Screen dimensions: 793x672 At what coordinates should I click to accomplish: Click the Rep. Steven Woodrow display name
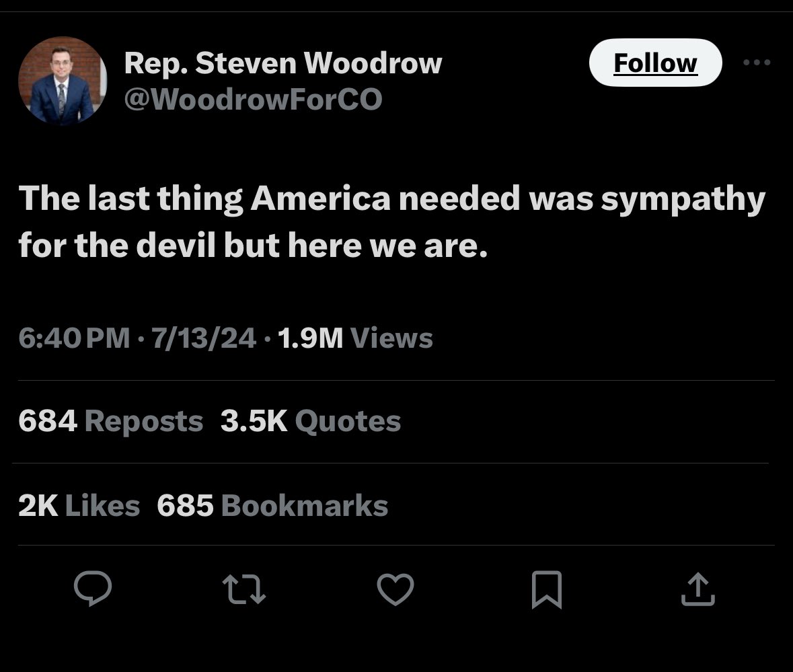tap(283, 63)
